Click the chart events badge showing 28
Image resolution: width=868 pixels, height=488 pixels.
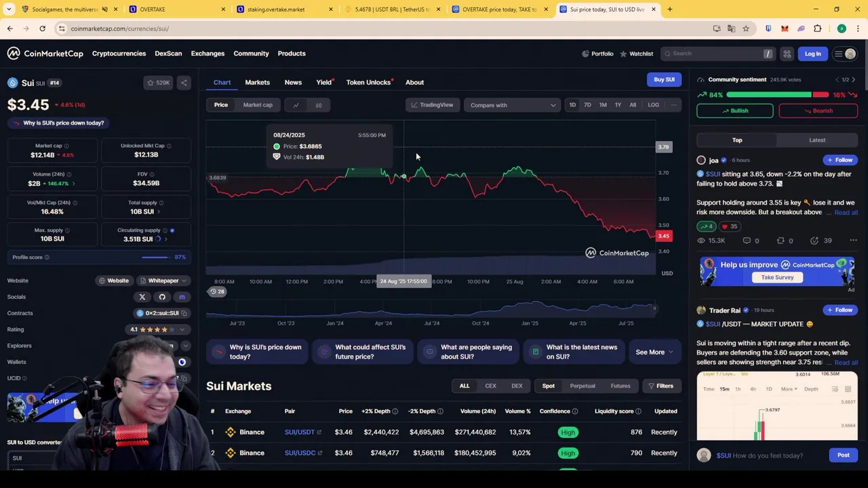(x=217, y=291)
